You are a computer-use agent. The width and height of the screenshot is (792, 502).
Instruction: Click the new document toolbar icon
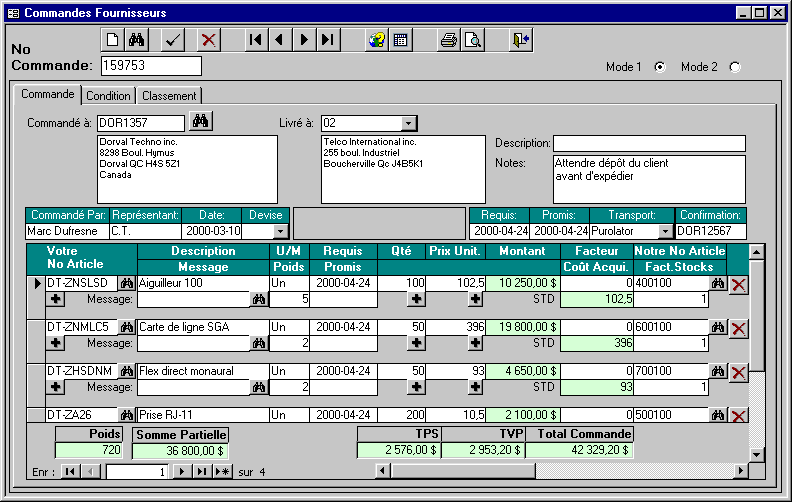click(113, 39)
